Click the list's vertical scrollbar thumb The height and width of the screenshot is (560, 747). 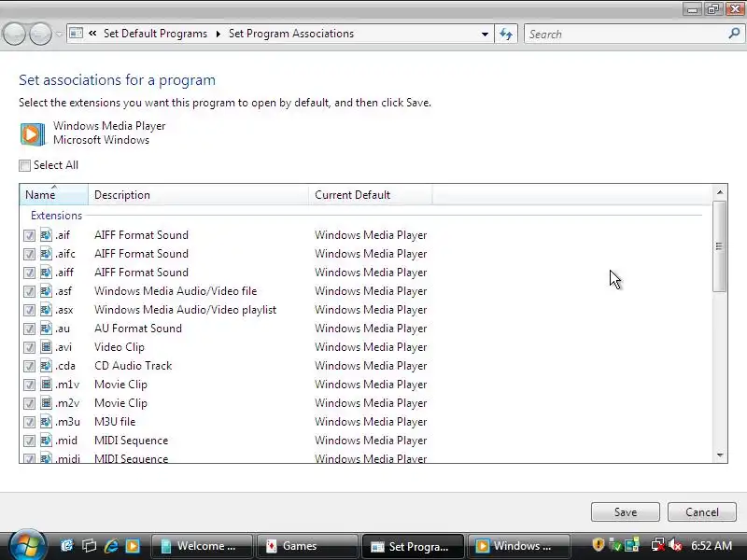tap(719, 246)
